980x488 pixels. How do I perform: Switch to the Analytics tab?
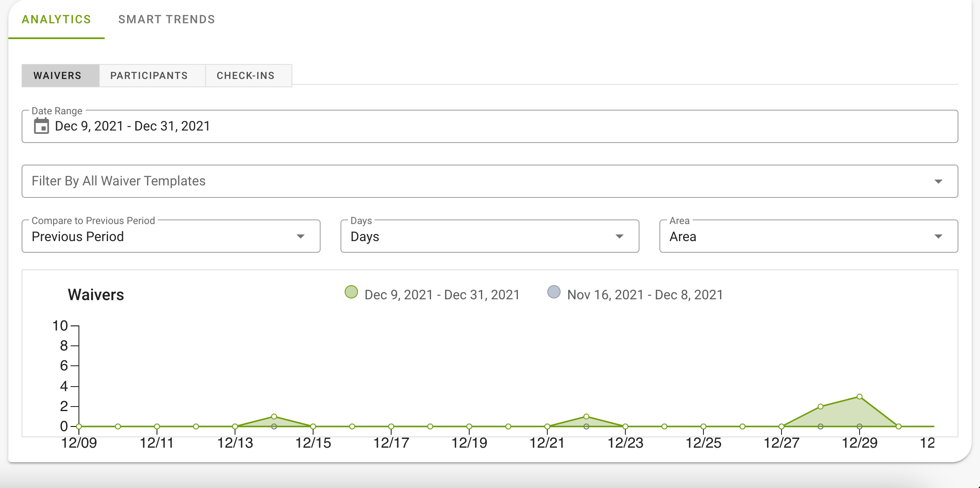coord(56,20)
